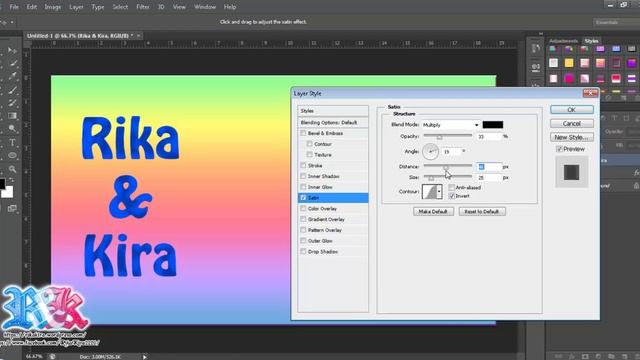Viewport: 640px width, 360px height.
Task: Select the Untitled-1 document tab
Action: click(x=80, y=36)
